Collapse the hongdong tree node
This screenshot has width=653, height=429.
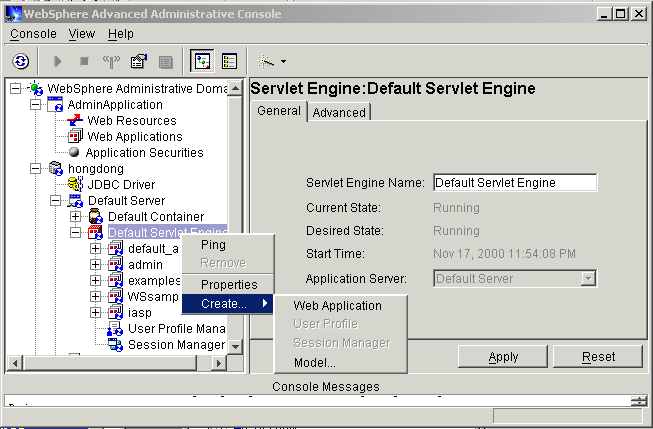(35, 168)
